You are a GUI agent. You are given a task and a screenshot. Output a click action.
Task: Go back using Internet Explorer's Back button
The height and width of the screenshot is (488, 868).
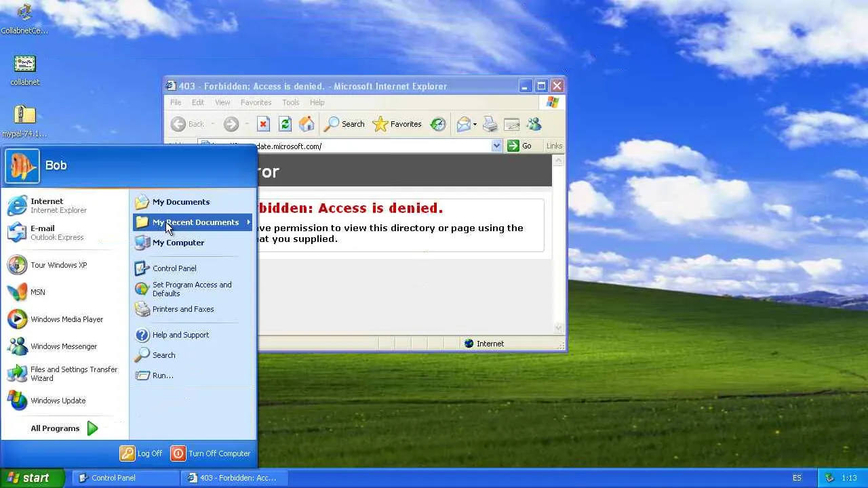pyautogui.click(x=188, y=124)
